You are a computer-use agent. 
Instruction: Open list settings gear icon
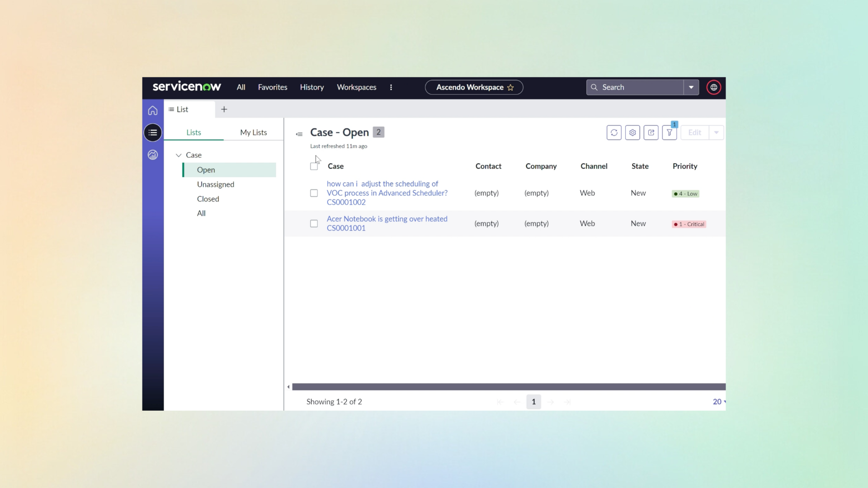tap(632, 132)
